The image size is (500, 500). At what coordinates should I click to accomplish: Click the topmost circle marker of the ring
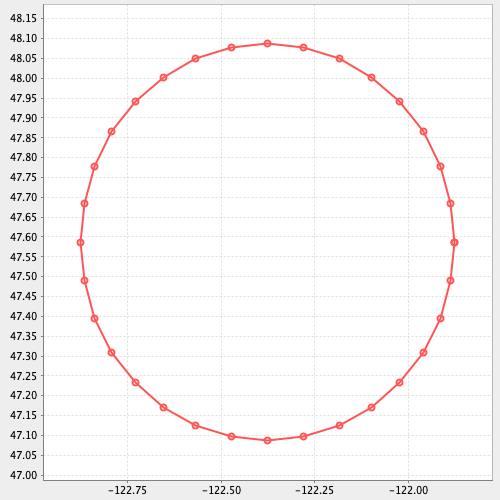[267, 44]
